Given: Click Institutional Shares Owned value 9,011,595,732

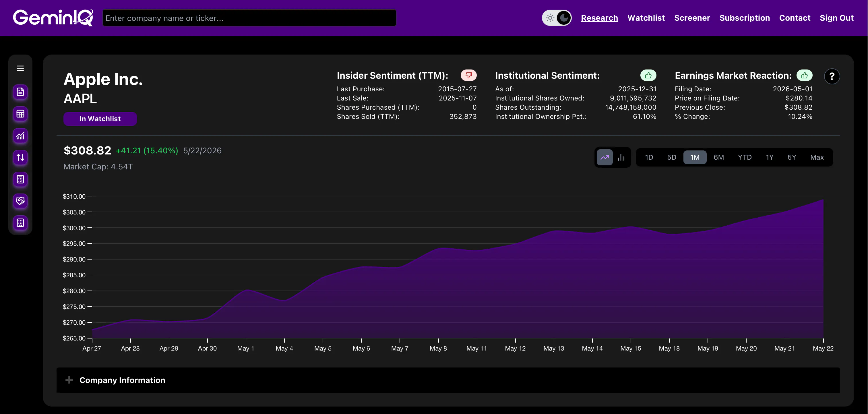Looking at the screenshot, I should (x=633, y=98).
